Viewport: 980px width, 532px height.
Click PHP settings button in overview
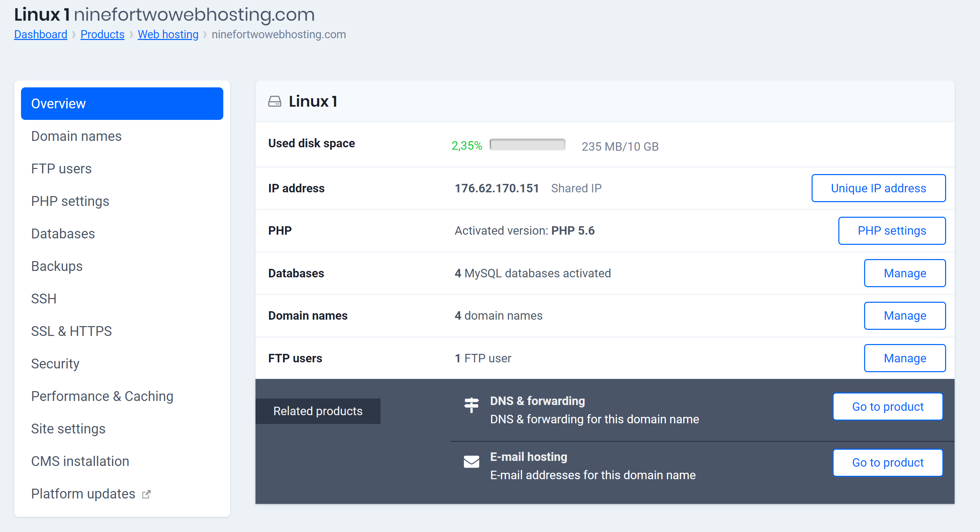892,231
